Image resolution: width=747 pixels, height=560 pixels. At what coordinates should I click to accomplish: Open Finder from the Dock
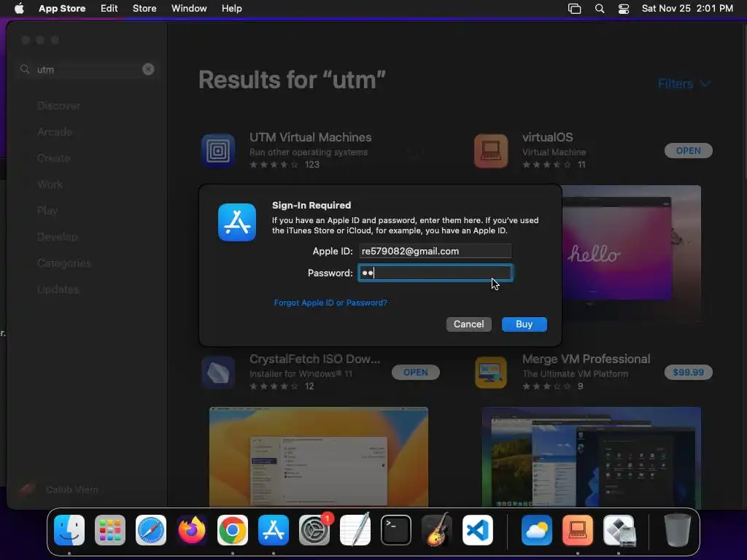pyautogui.click(x=69, y=530)
